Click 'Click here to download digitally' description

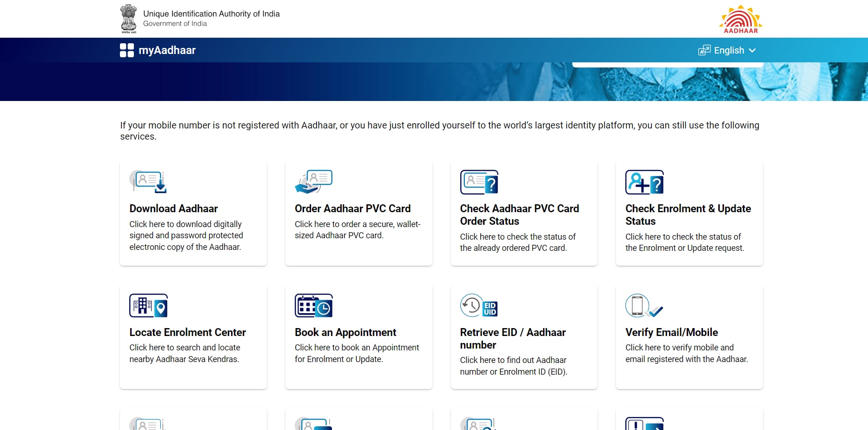pyautogui.click(x=186, y=235)
